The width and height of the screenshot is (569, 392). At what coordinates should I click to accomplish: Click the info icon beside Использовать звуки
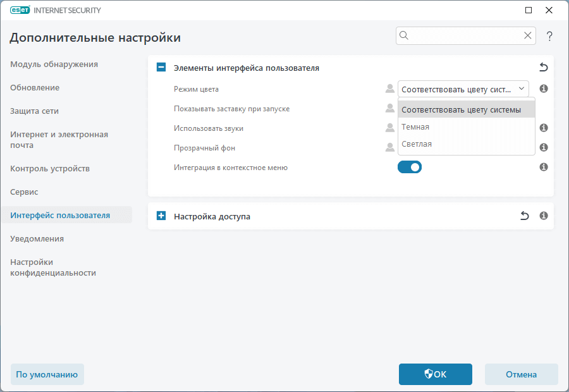click(x=544, y=128)
